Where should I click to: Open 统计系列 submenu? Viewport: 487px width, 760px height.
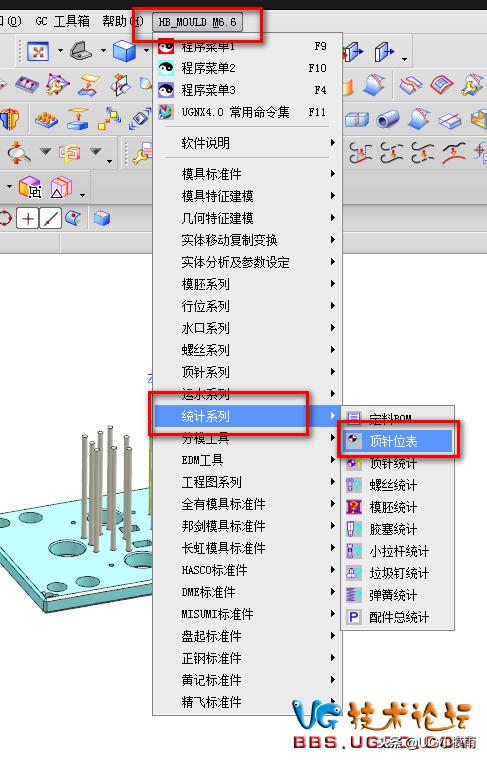(x=248, y=416)
